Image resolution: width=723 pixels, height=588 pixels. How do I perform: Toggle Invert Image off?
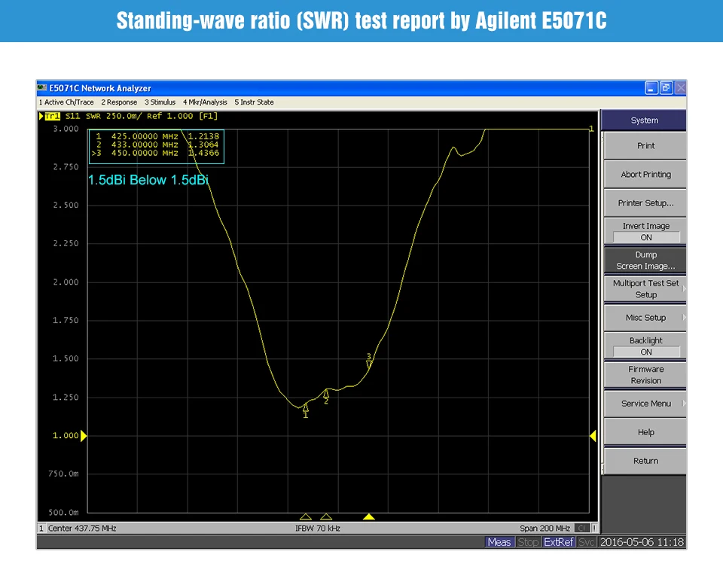click(x=645, y=231)
